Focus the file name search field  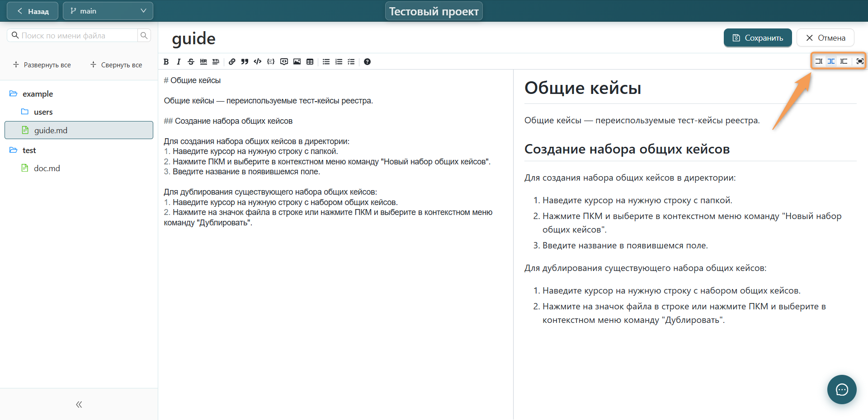point(72,35)
